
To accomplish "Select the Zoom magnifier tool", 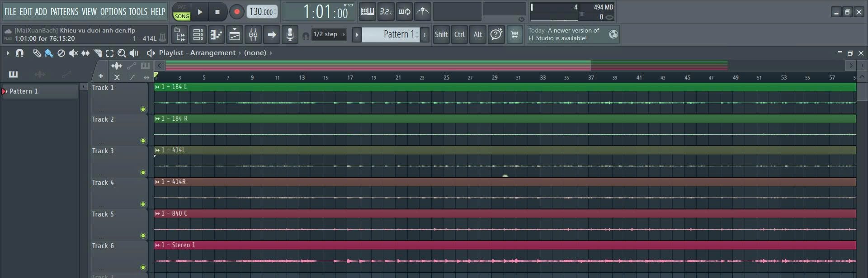I will 122,53.
